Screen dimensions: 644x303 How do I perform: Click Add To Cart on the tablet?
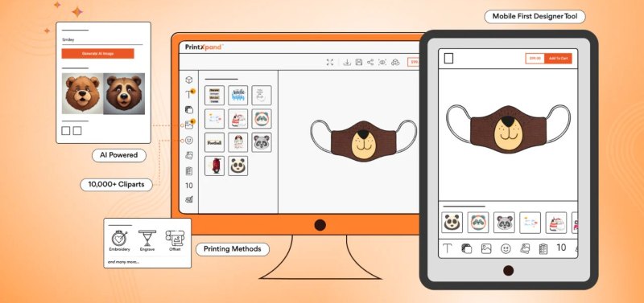pos(558,59)
